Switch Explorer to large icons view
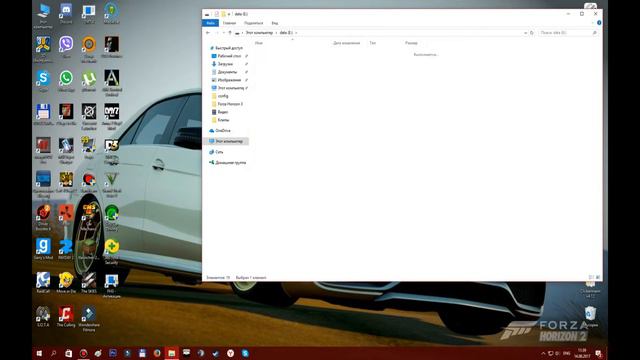 (x=598, y=278)
